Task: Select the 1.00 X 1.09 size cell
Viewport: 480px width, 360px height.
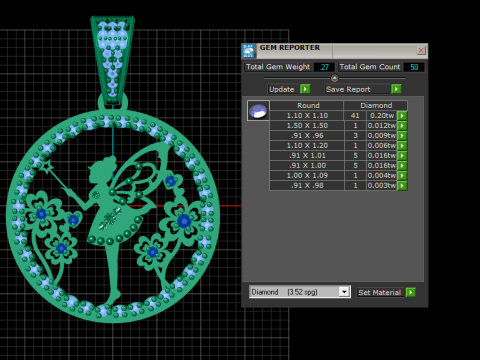Action: point(307,176)
